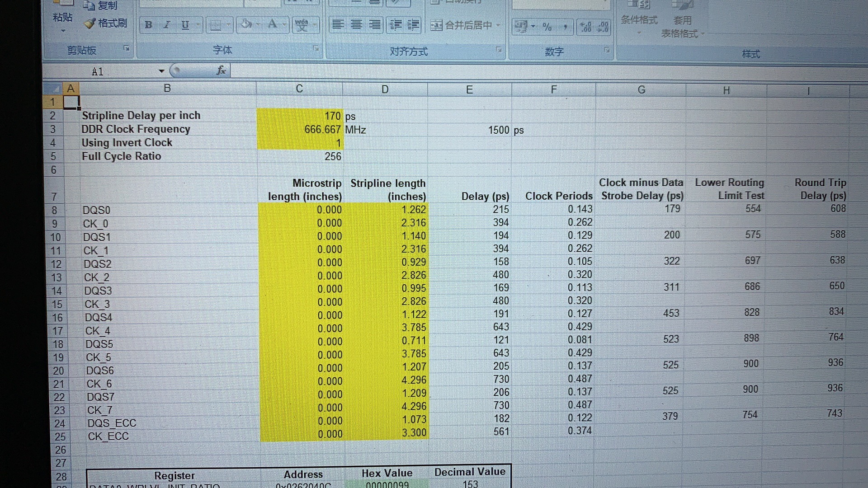Screen dimensions: 868x488
Task: Center align text icon
Action: 356,24
